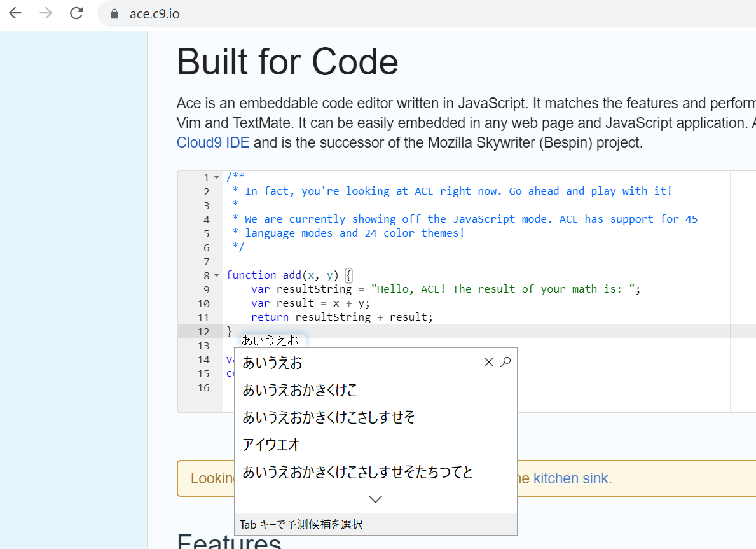Click the comment text 'language modes and 24 color themes!'
The image size is (756, 549).
point(354,233)
